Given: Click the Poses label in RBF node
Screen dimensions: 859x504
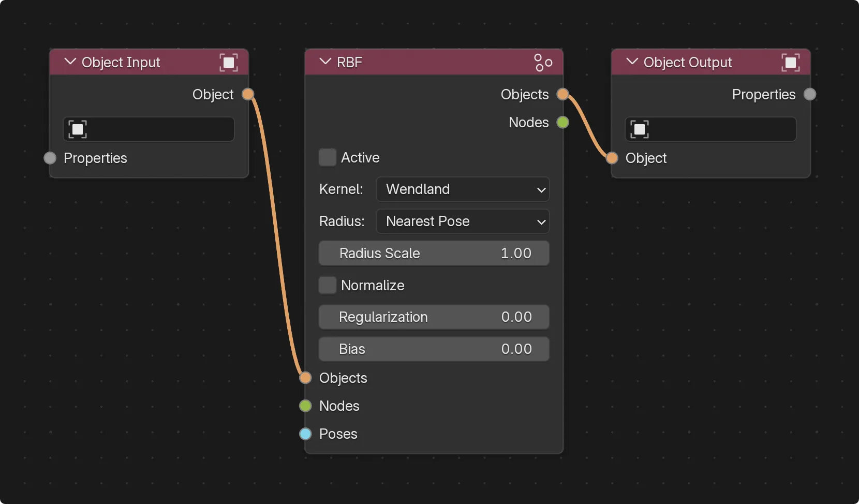Looking at the screenshot, I should click(x=338, y=434).
